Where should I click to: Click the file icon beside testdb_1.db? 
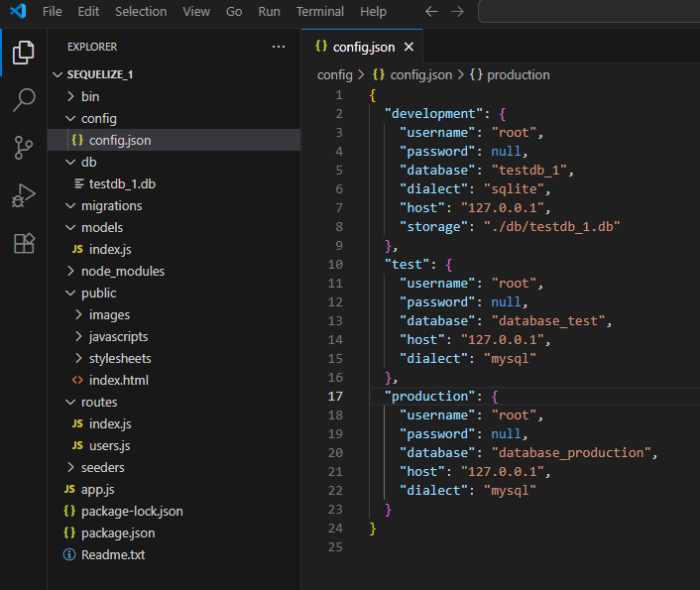point(78,183)
